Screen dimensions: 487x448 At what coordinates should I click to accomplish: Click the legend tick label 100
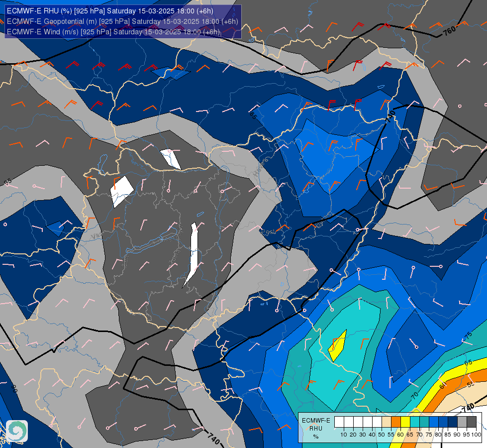pyautogui.click(x=477, y=435)
